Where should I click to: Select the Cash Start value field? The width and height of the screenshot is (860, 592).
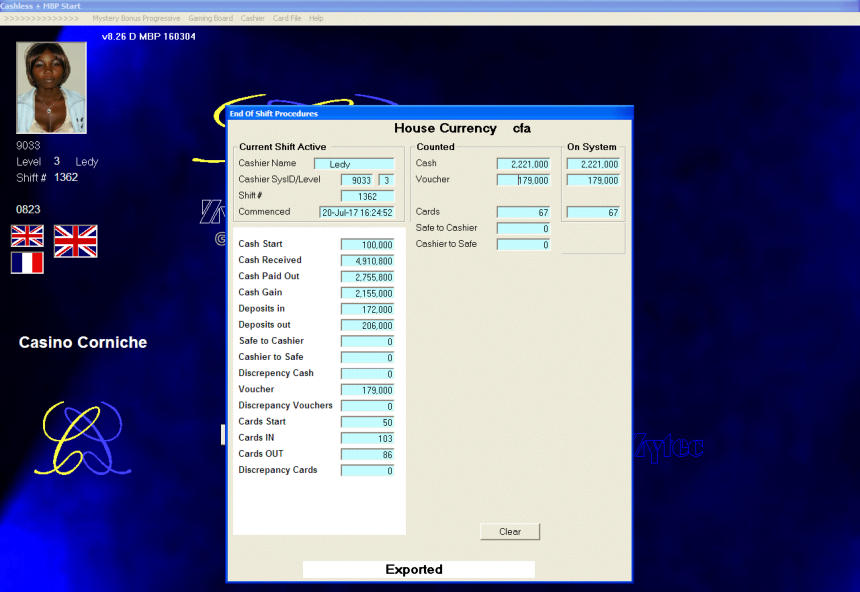click(x=367, y=245)
